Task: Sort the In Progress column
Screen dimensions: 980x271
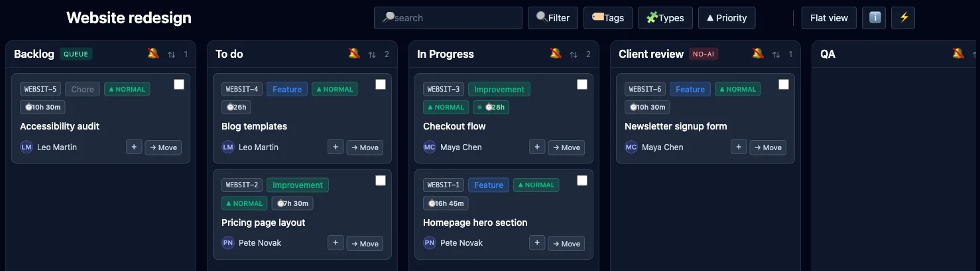Action: [574, 54]
